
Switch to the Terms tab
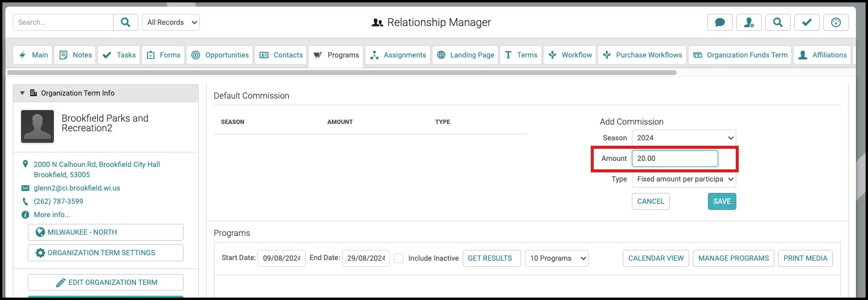click(521, 55)
